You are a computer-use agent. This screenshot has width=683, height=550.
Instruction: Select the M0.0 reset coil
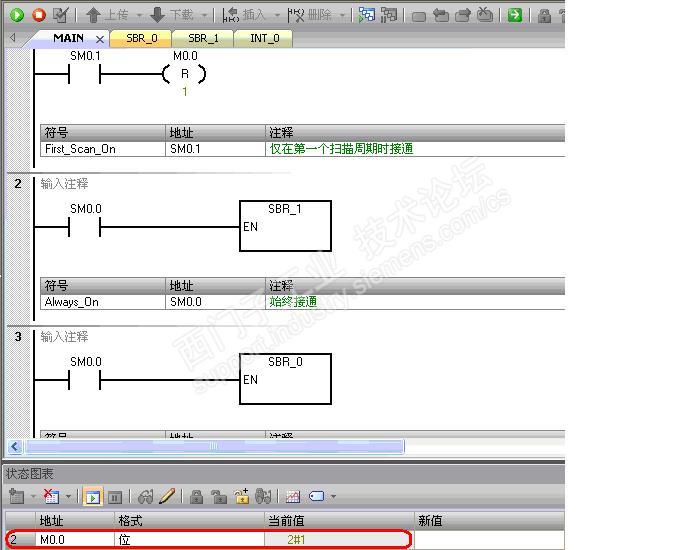[x=185, y=73]
